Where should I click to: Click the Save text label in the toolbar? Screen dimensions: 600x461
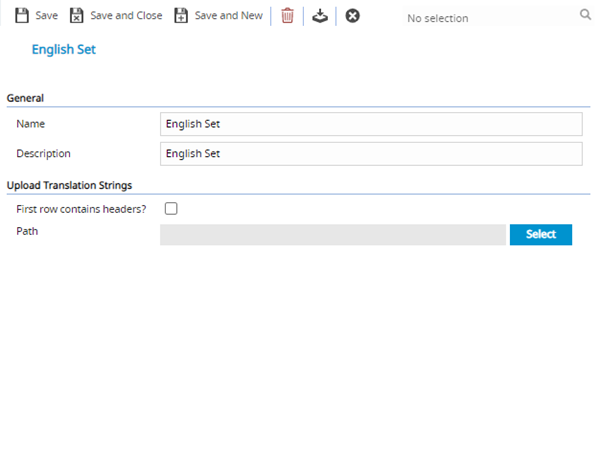point(47,16)
